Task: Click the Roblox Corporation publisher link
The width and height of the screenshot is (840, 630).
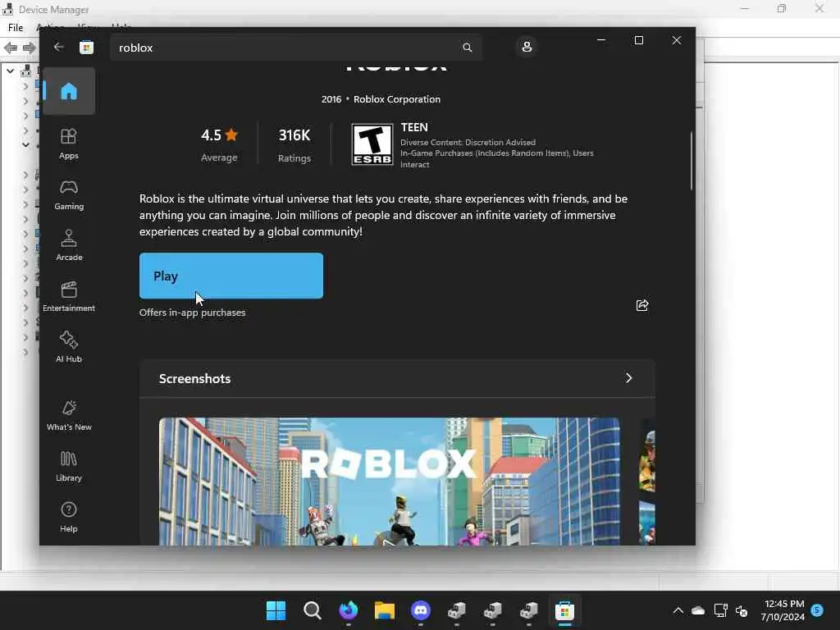Action: [397, 99]
